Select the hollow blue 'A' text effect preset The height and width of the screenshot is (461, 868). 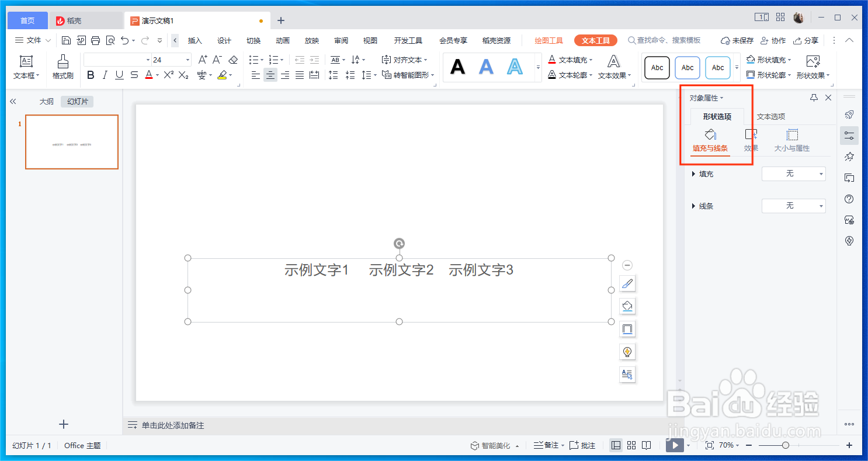[x=513, y=67]
